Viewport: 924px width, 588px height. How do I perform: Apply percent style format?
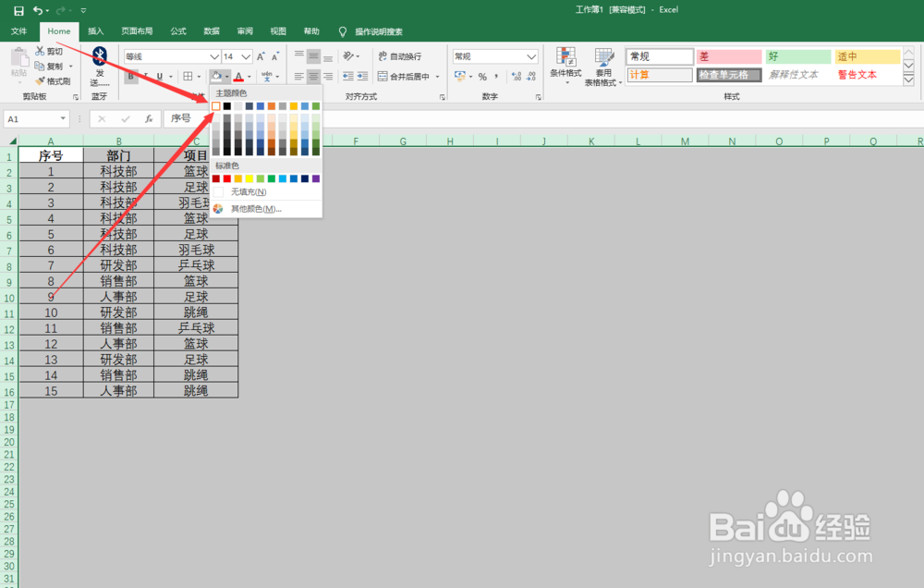(x=482, y=76)
